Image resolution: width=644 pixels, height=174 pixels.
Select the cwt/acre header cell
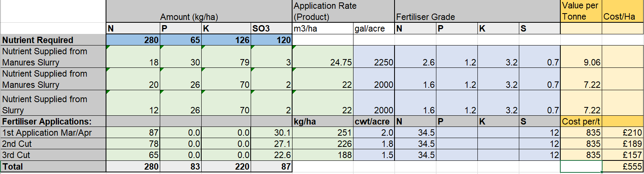pyautogui.click(x=374, y=121)
